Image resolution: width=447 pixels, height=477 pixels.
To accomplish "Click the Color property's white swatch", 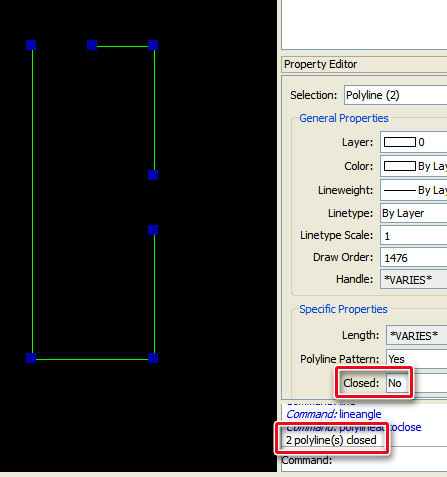I will 400,166.
